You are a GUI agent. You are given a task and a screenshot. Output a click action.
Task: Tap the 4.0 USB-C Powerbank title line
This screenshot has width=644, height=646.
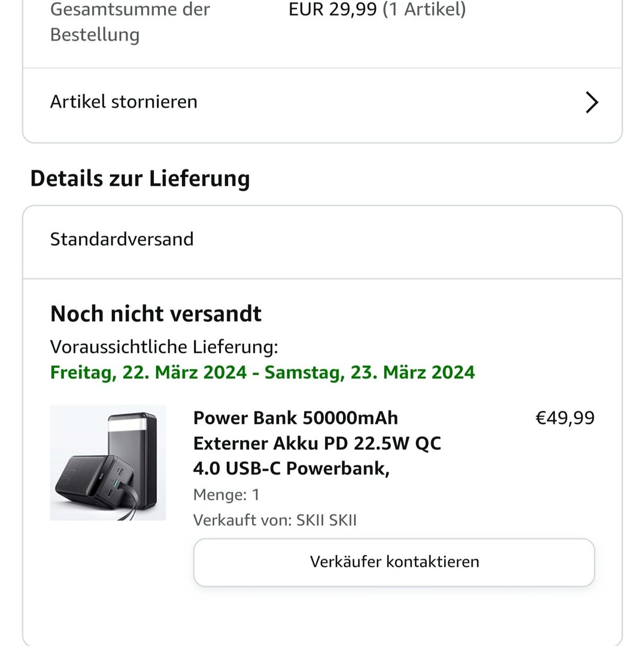pyautogui.click(x=291, y=469)
